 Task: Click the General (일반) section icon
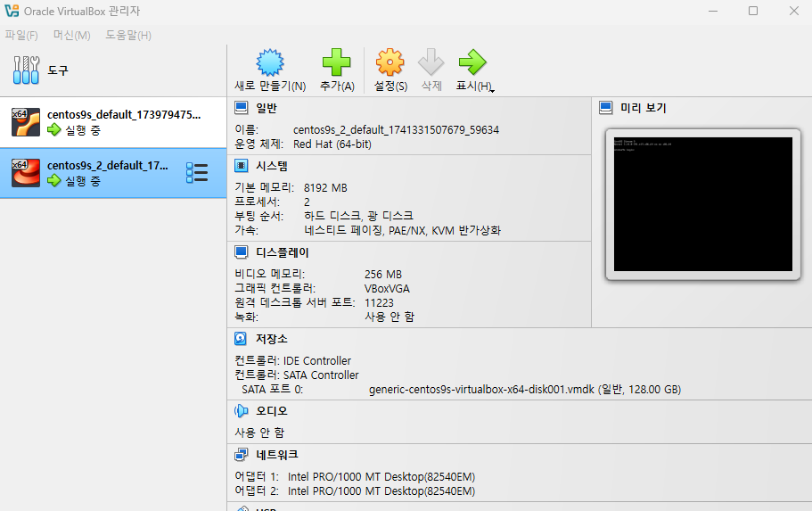242,108
